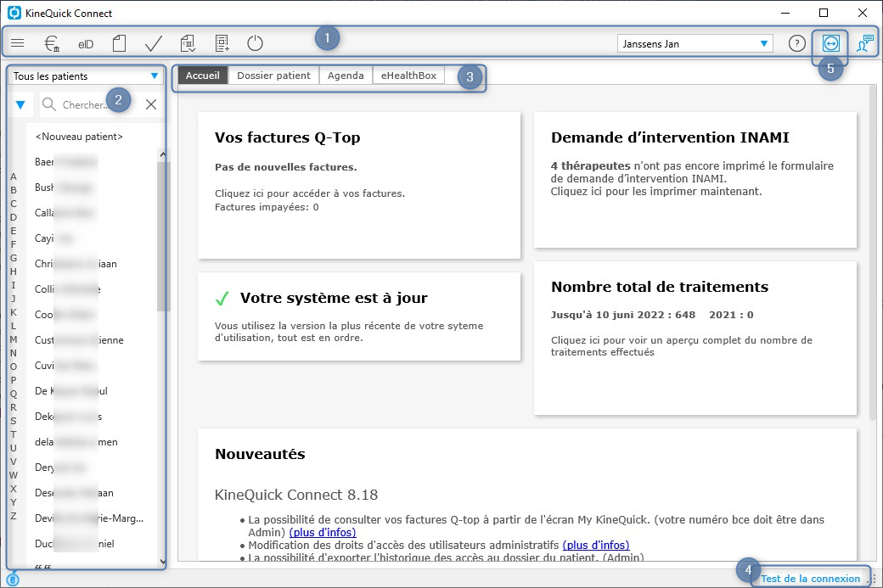883x588 pixels.
Task: Switch to the Dossier patient tab
Action: coord(273,76)
